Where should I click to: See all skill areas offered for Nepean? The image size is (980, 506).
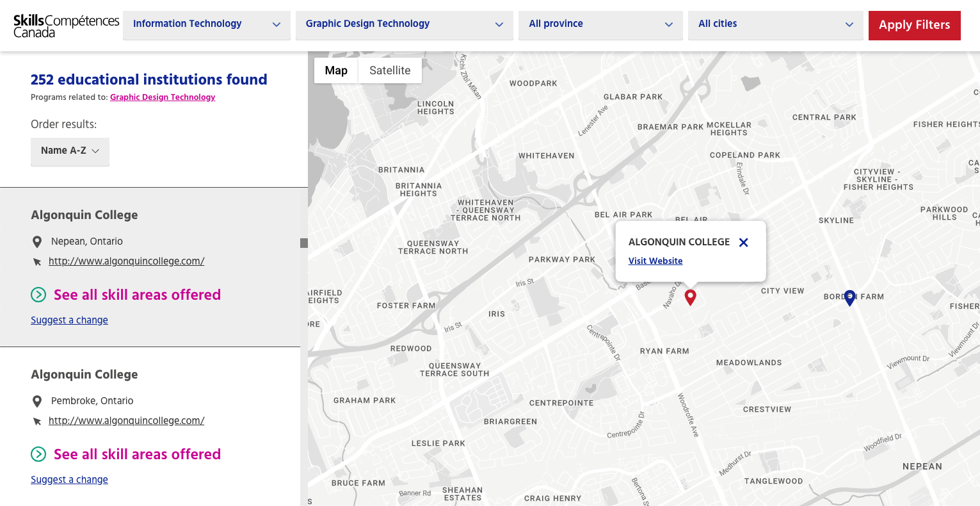click(137, 295)
